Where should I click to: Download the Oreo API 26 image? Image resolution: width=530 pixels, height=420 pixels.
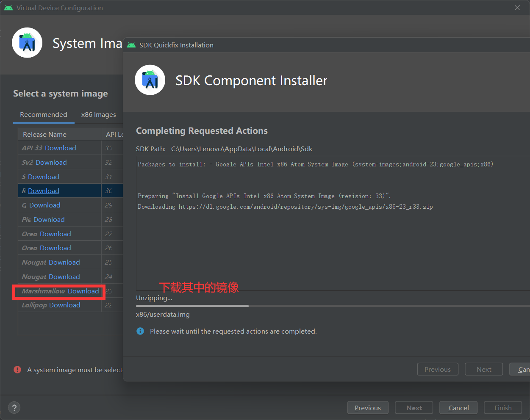tap(55, 248)
